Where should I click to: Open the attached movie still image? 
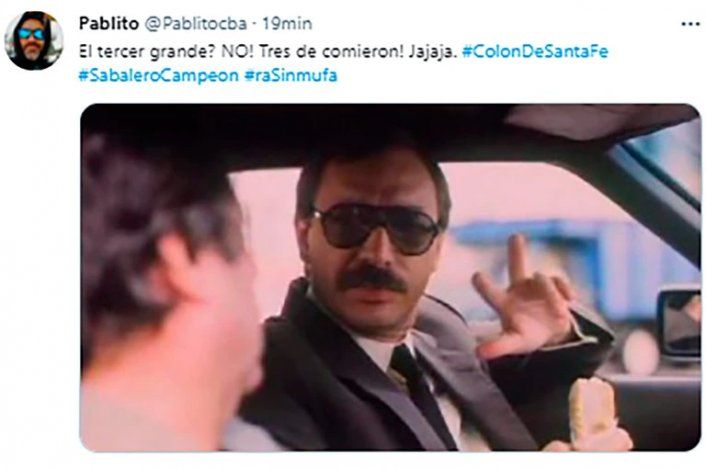pos(390,277)
